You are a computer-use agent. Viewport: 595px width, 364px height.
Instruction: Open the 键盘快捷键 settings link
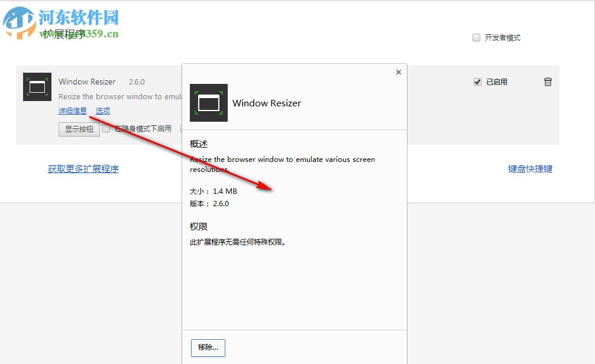(x=531, y=168)
